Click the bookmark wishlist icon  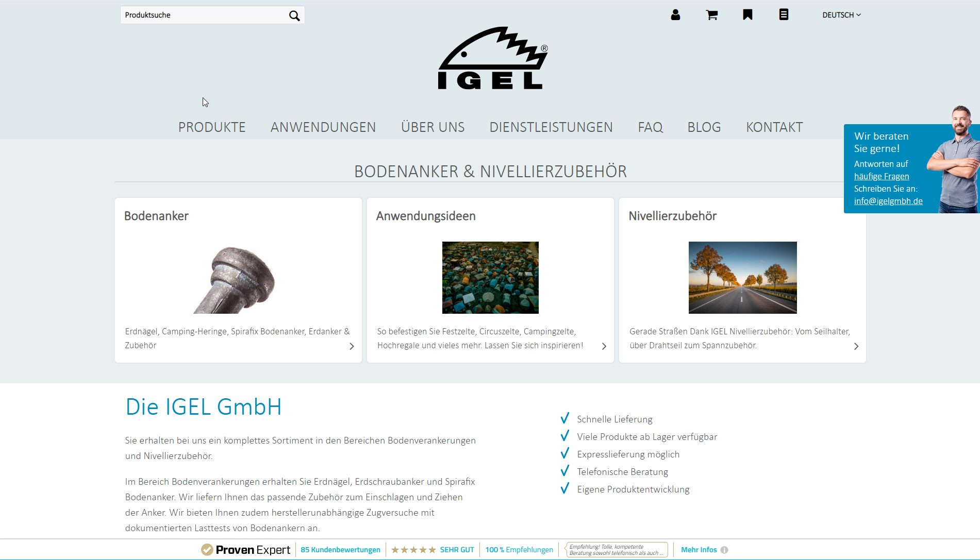748,15
